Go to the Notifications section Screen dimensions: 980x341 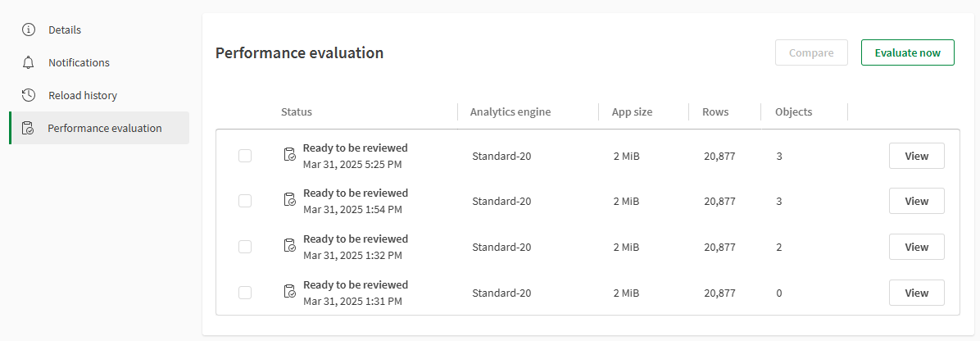point(79,62)
